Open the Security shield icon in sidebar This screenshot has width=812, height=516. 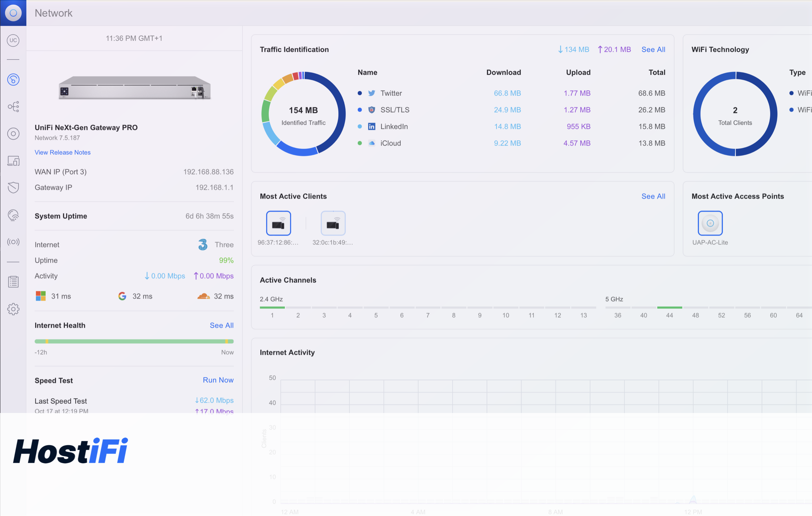13,188
